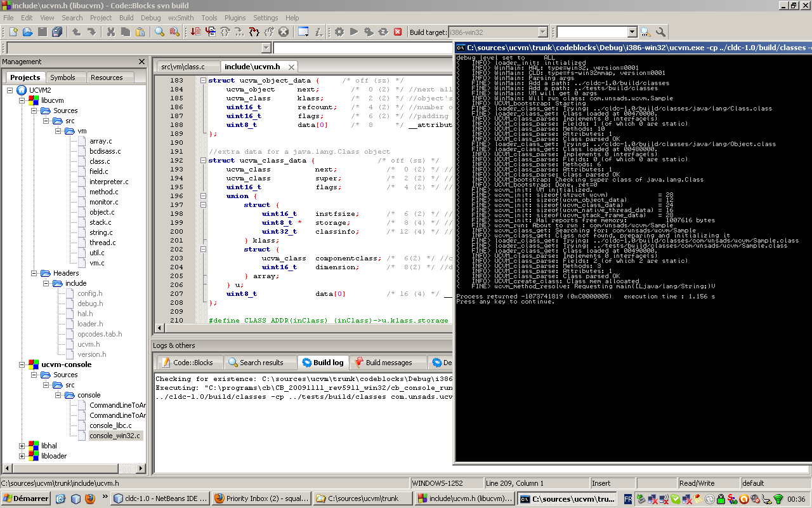Toggle code fold at struct ucvm_object_data line 183
Image resolution: width=812 pixels, height=508 pixels.
[x=202, y=81]
